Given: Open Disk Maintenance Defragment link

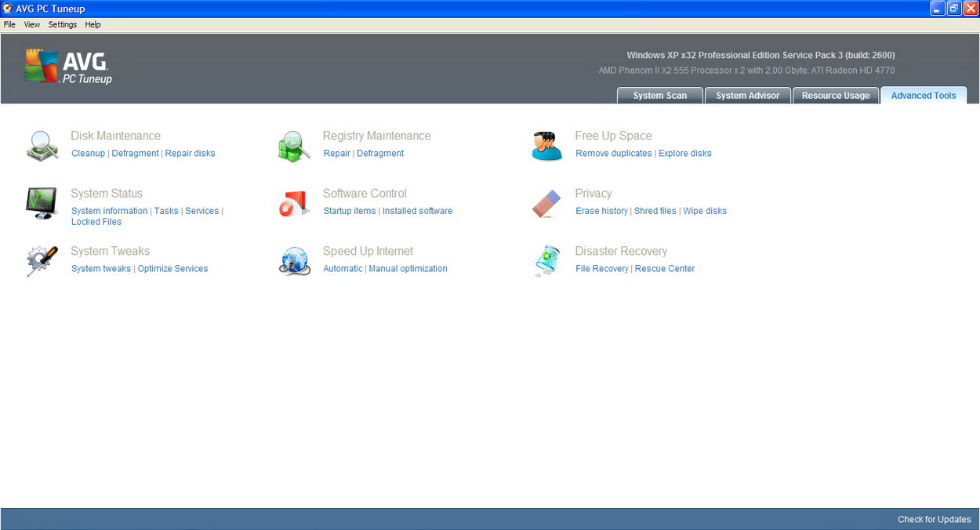Looking at the screenshot, I should (135, 154).
